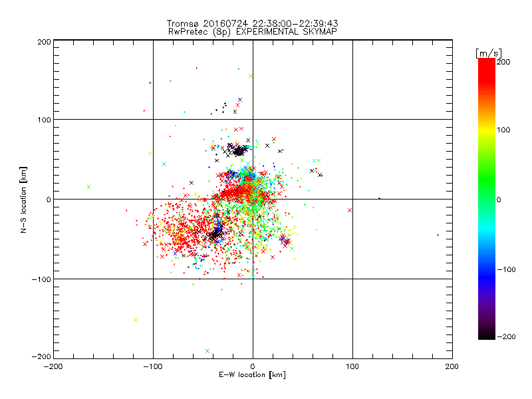Click the 100 tick label on the x-axis
This screenshot has width=532, height=399.
352,366
